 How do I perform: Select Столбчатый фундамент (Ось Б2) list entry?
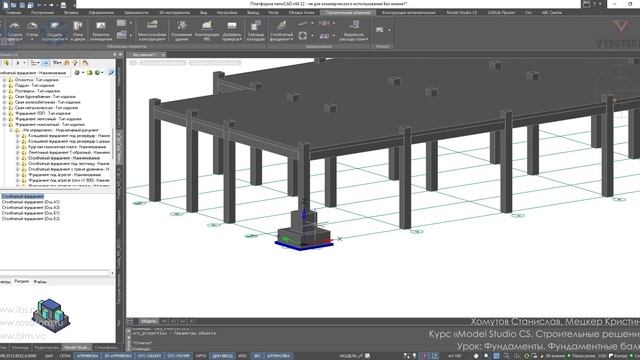[31, 219]
